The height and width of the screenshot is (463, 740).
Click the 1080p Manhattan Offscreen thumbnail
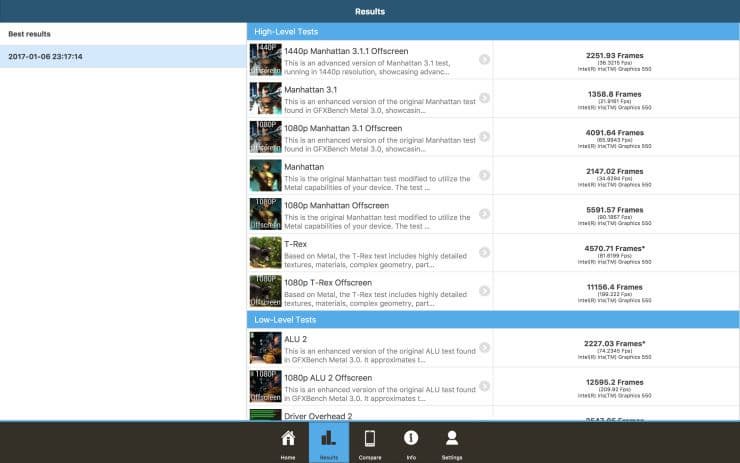point(265,214)
